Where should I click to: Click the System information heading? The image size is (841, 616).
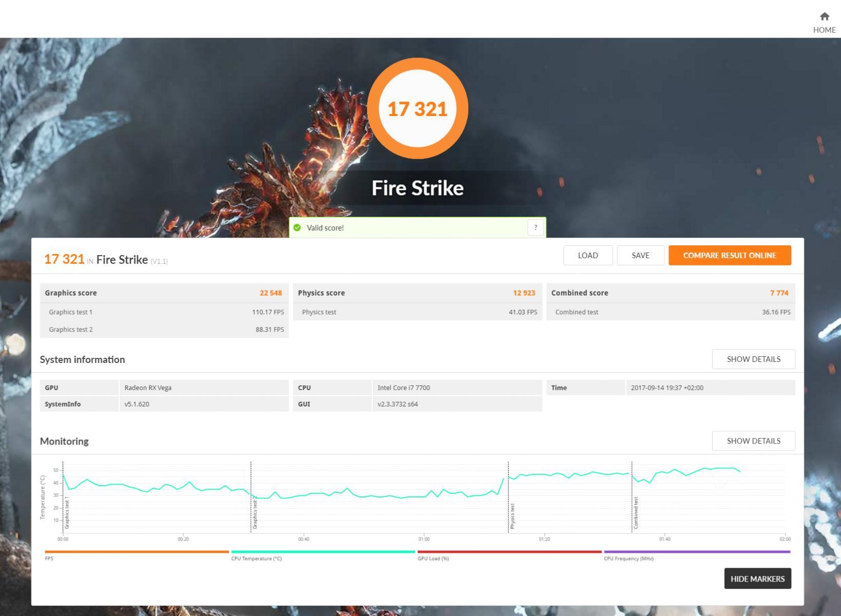point(82,359)
